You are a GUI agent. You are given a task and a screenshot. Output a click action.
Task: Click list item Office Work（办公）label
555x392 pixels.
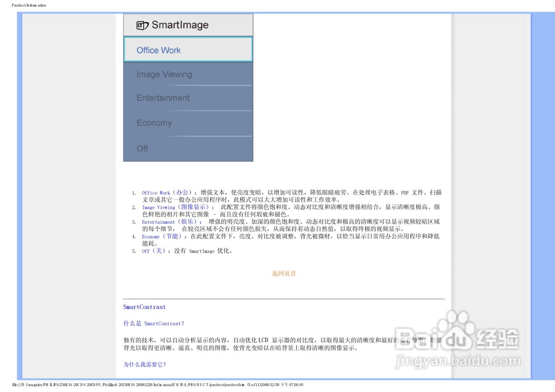[x=170, y=193]
